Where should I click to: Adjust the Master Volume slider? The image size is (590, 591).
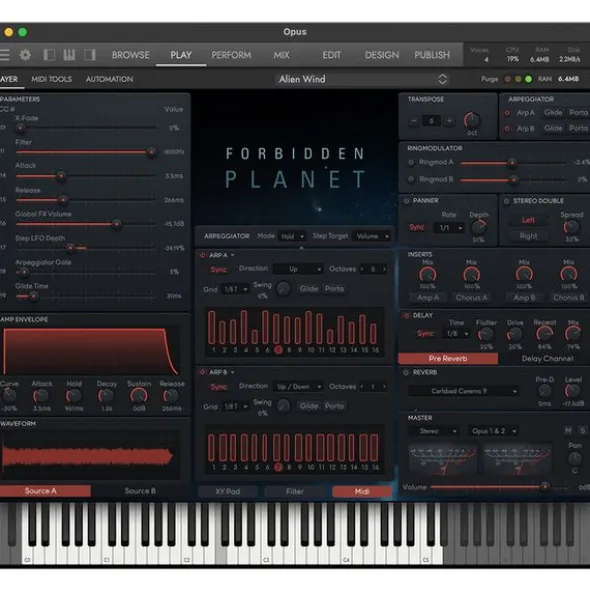[x=500, y=487]
